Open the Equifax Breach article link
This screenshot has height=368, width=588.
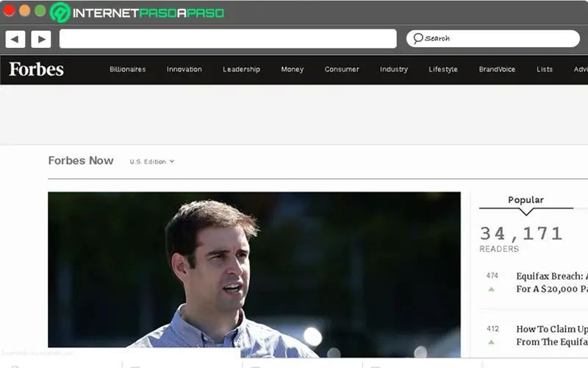552,283
